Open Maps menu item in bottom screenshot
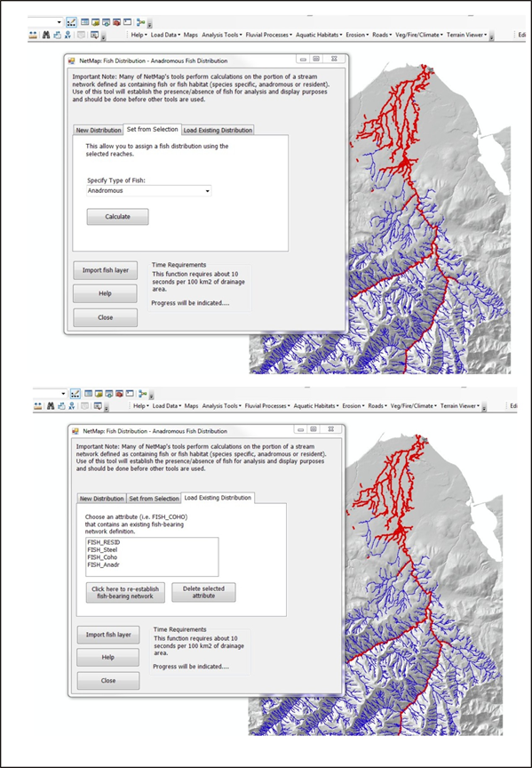This screenshot has height=768, width=532. tap(191, 405)
